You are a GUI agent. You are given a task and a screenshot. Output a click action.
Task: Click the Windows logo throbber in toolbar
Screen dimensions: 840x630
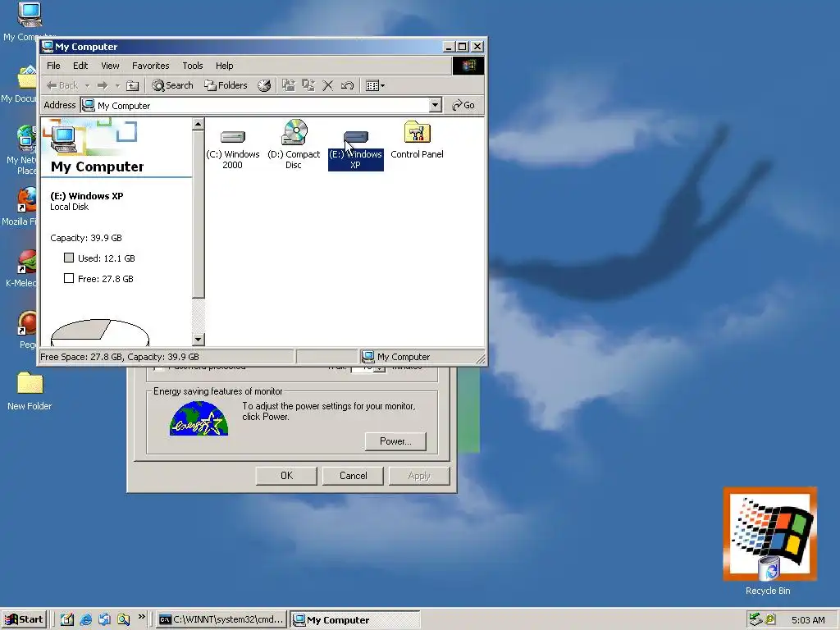[468, 66]
